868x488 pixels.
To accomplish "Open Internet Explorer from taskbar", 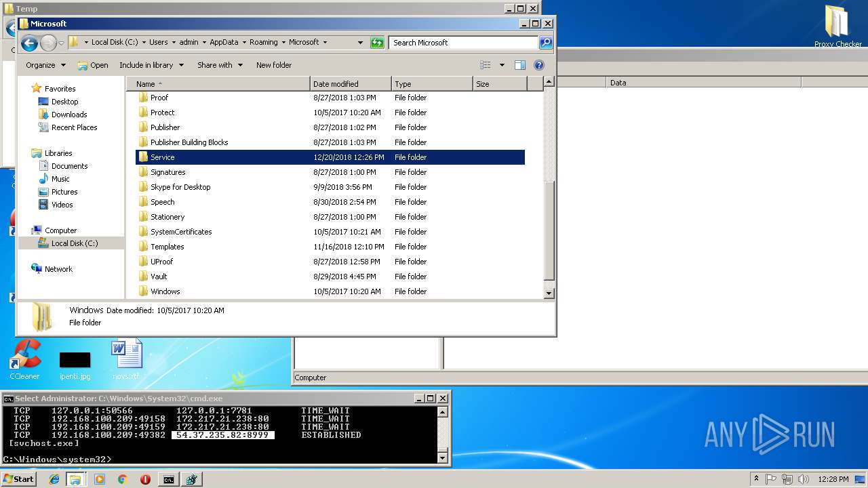I will click(55, 479).
